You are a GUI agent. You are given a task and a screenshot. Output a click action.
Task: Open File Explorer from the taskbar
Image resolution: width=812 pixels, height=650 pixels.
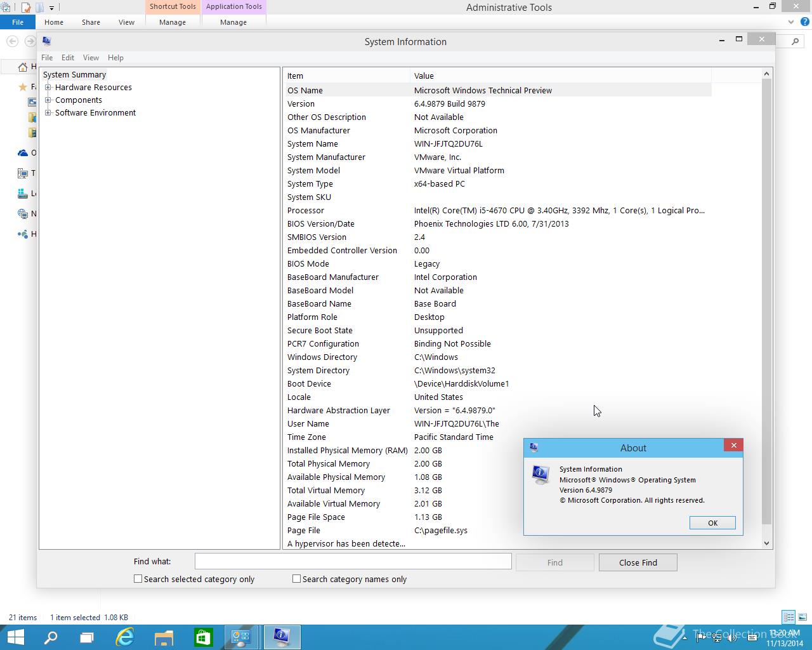[164, 637]
